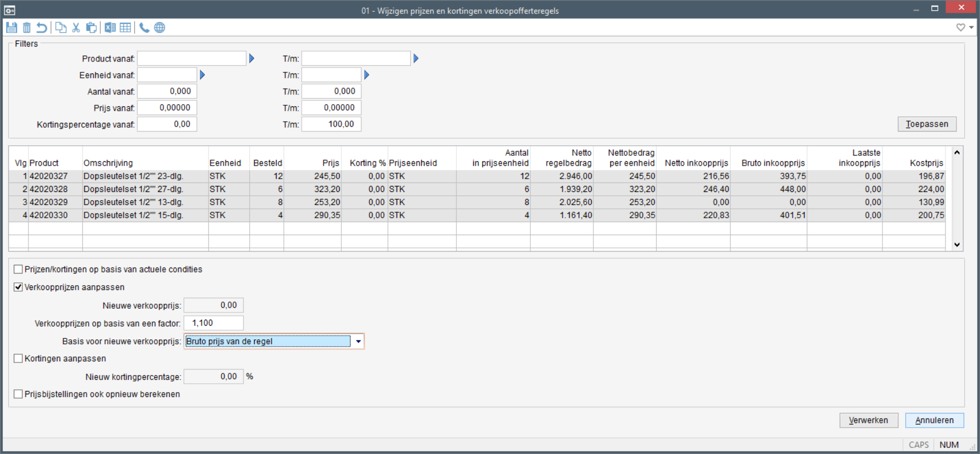Viewport: 980px width, 454px height.
Task: Click the trash can delete icon
Action: 27,27
